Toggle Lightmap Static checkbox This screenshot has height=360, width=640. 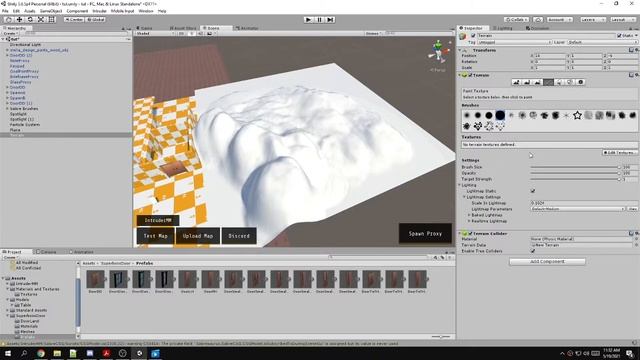tap(533, 191)
